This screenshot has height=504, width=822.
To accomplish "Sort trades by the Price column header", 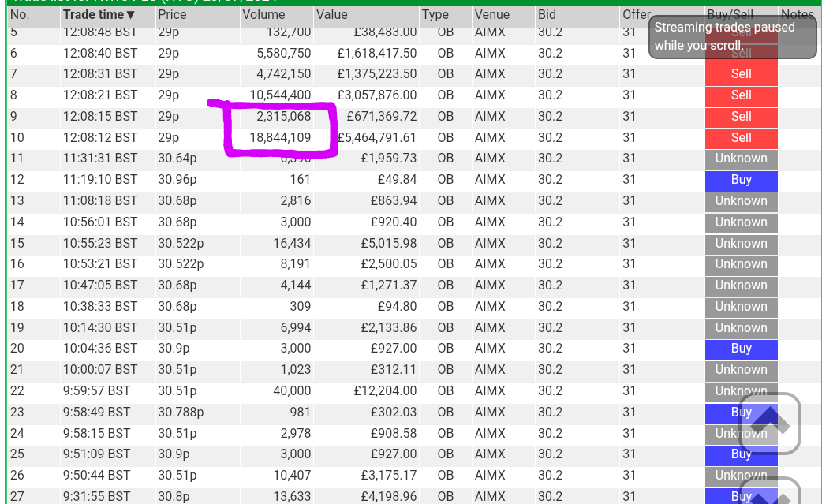I will click(x=172, y=15).
